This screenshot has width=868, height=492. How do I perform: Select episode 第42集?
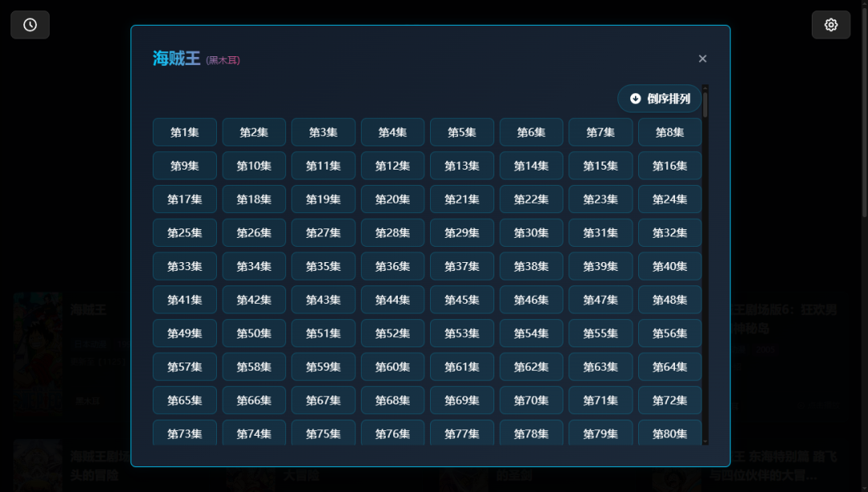tap(254, 299)
